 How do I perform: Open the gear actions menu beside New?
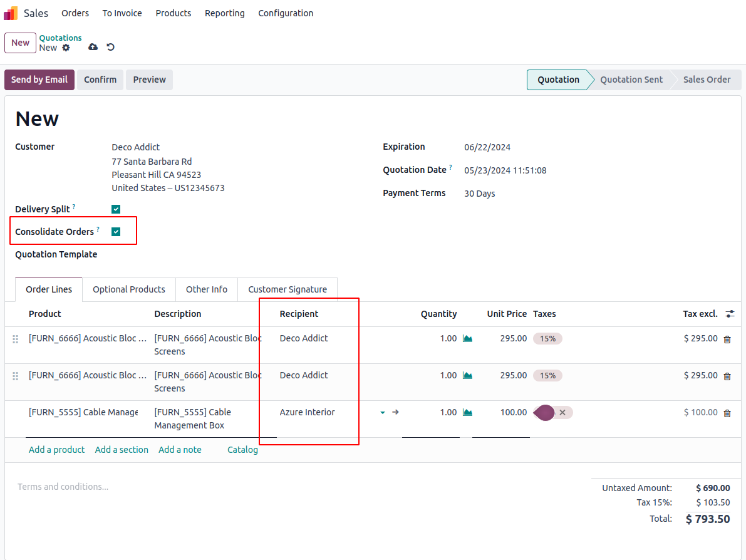[66, 48]
